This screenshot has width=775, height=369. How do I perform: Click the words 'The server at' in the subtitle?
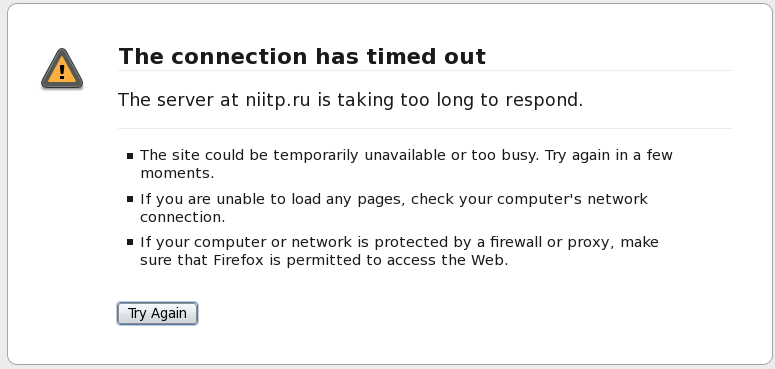tap(179, 100)
